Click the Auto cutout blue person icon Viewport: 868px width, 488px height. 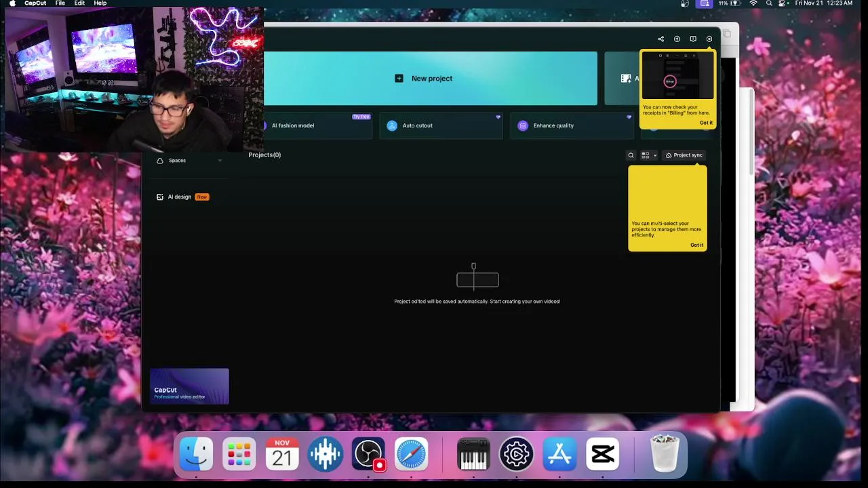392,125
